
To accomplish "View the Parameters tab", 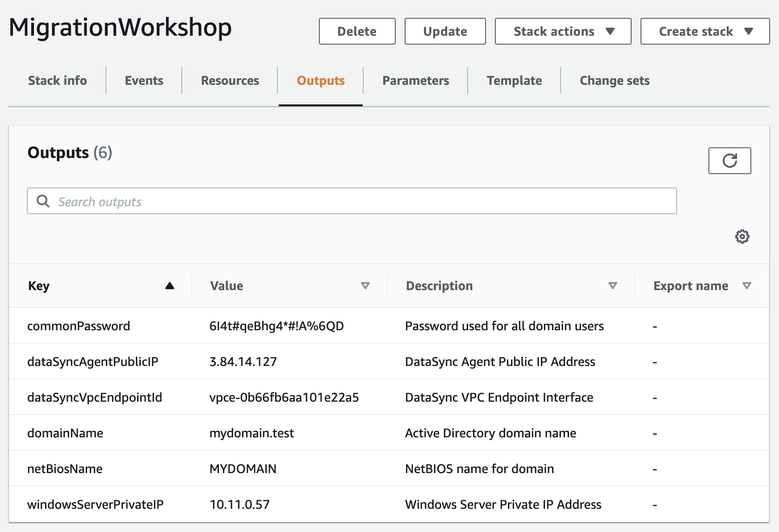I will [416, 81].
